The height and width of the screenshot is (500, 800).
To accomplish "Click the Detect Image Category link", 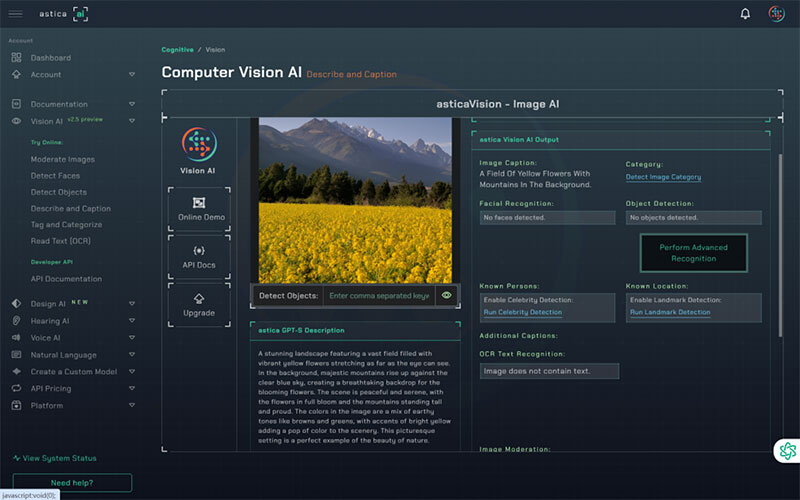I will point(663,177).
